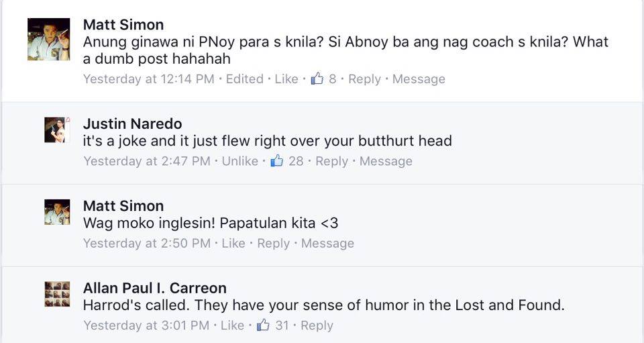The width and height of the screenshot is (644, 343).
Task: Open Allan Paul I. Carreon's avatar
Action: point(57,294)
